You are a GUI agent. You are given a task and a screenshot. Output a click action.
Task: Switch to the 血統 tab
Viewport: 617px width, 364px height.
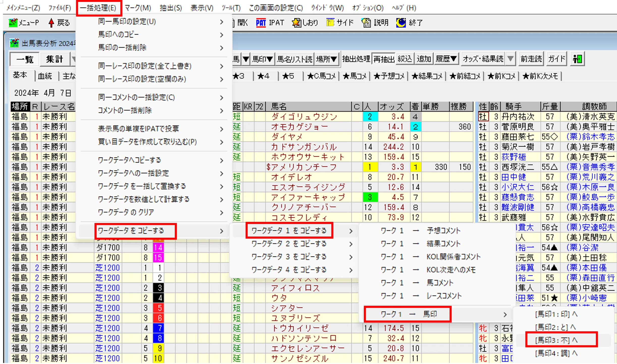[x=45, y=76]
